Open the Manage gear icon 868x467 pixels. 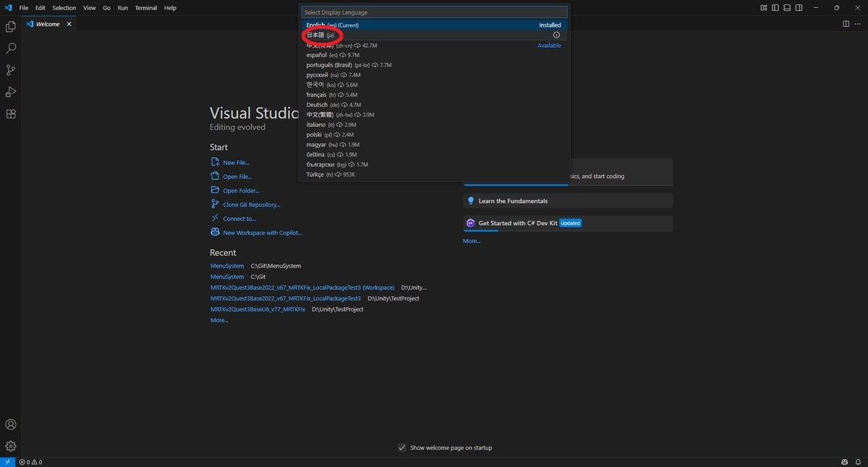pos(11,446)
